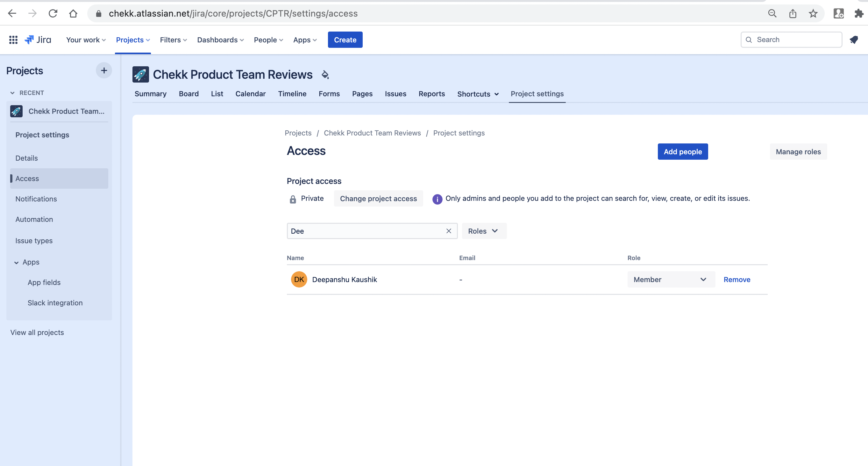868x466 pixels.
Task: Collapse the RECENT projects section
Action: (12, 93)
